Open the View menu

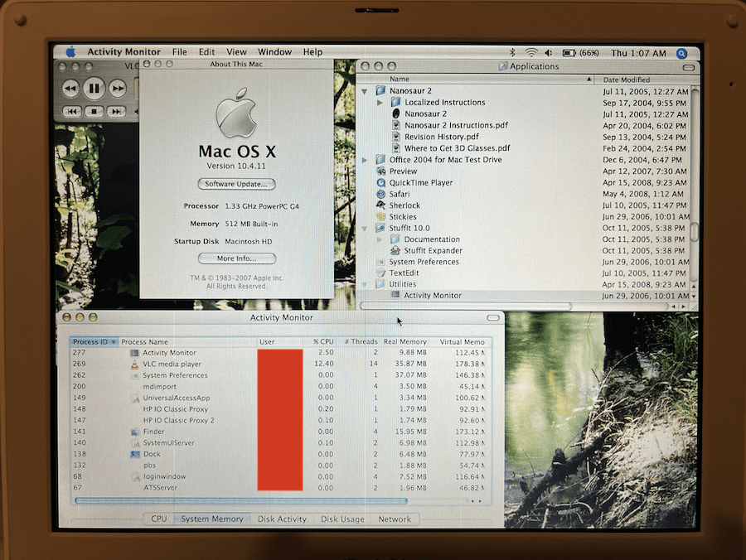pyautogui.click(x=236, y=52)
